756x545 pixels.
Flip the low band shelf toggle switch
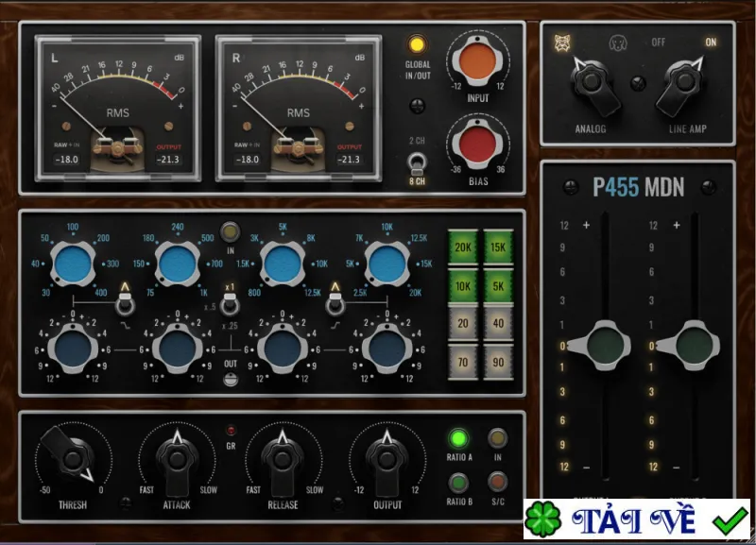click(125, 304)
